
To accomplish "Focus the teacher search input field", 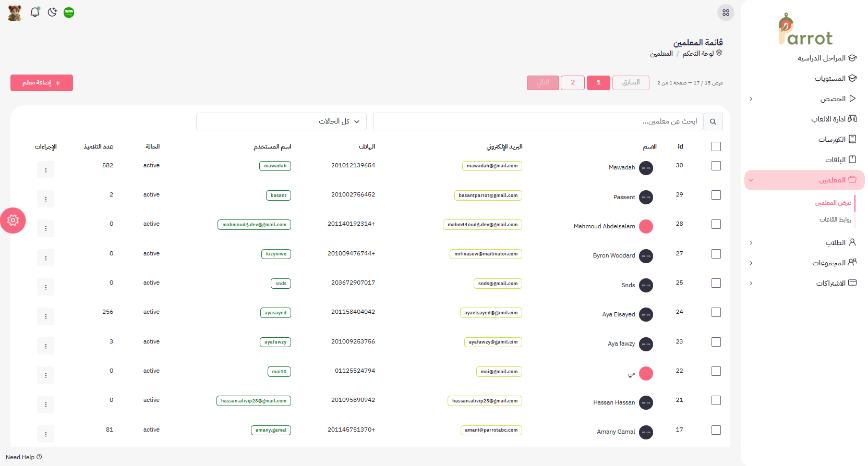I will 537,121.
